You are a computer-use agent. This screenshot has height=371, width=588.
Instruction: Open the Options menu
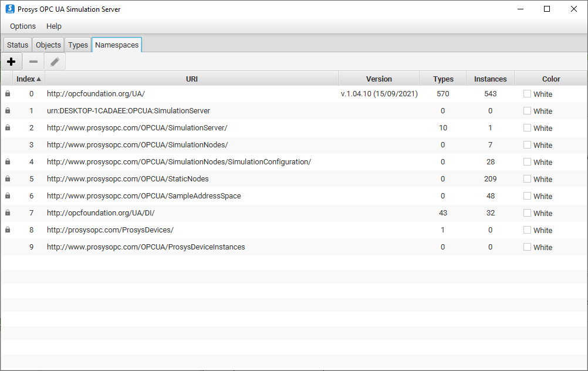(23, 26)
